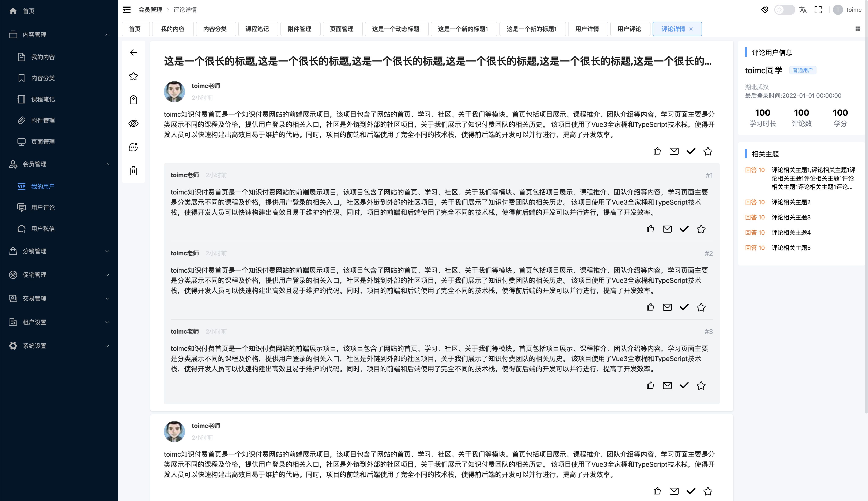Click toimc老师 avatar on first comment
This screenshot has width=868, height=501.
(174, 92)
